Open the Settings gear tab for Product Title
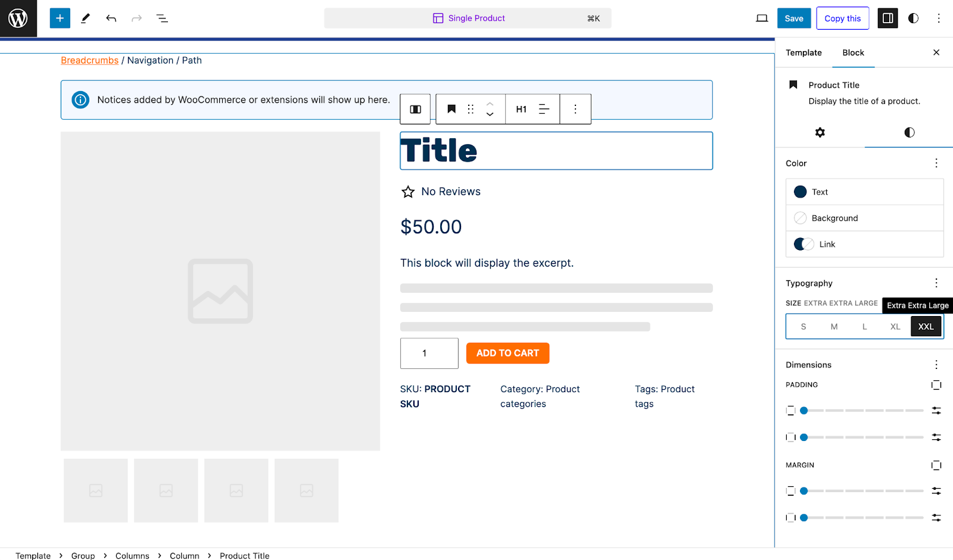 coord(820,133)
